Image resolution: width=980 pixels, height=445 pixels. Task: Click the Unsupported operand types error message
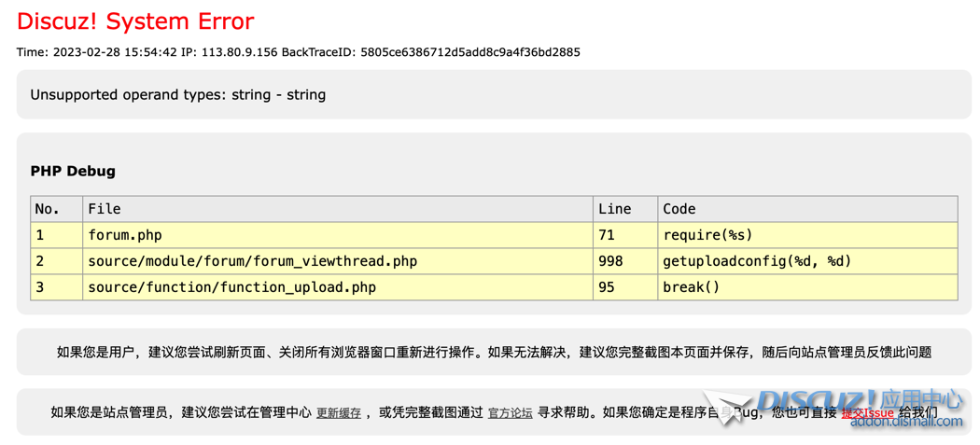(x=178, y=94)
